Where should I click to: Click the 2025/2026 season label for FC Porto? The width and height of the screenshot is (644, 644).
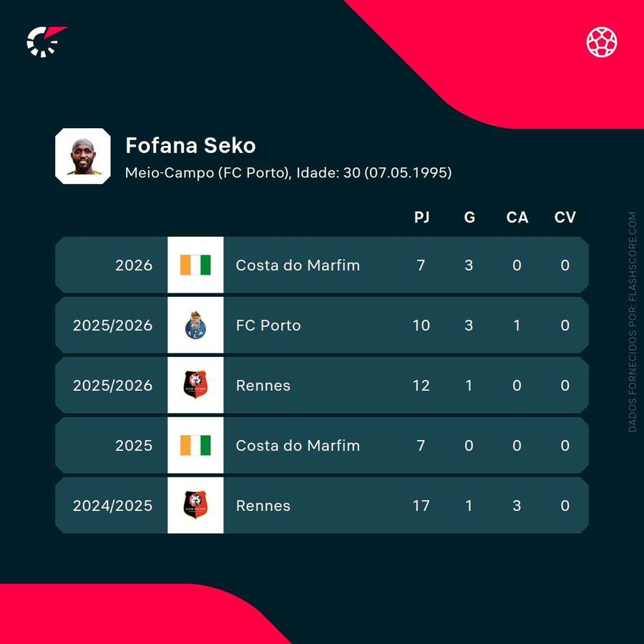112,325
